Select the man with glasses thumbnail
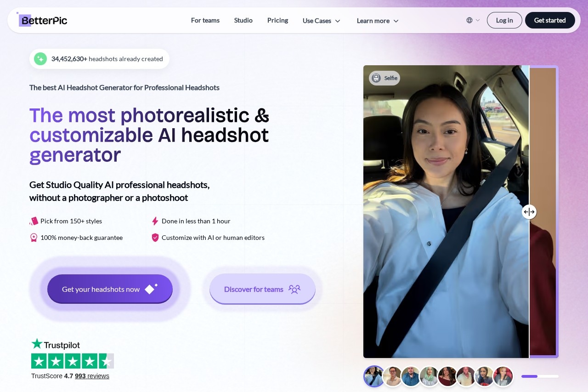Screen dimensions: 588x392 point(392,376)
